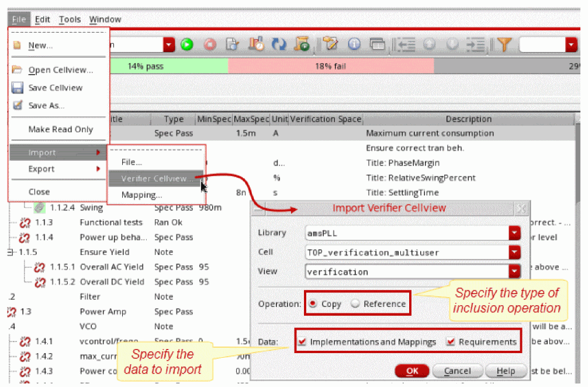This screenshot has width=588, height=387.
Task: Open the Edit menu
Action: [x=42, y=19]
